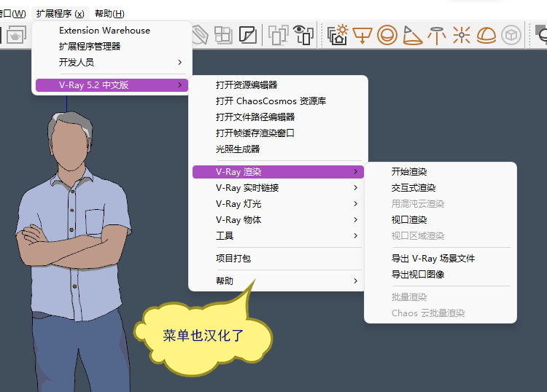Viewport: 547px width, 392px height.
Task: Choose 打开 ChaosCosmos 资源库
Action: (x=278, y=101)
